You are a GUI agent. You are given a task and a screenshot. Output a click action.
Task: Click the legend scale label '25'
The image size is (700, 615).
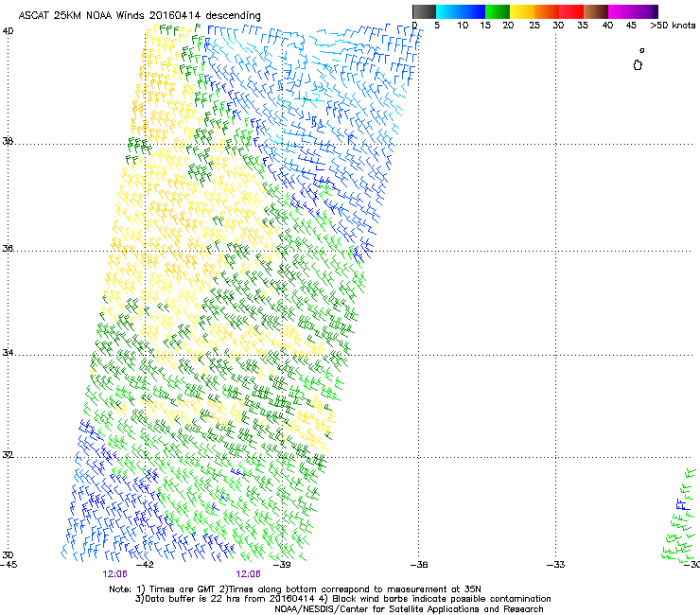[x=534, y=26]
